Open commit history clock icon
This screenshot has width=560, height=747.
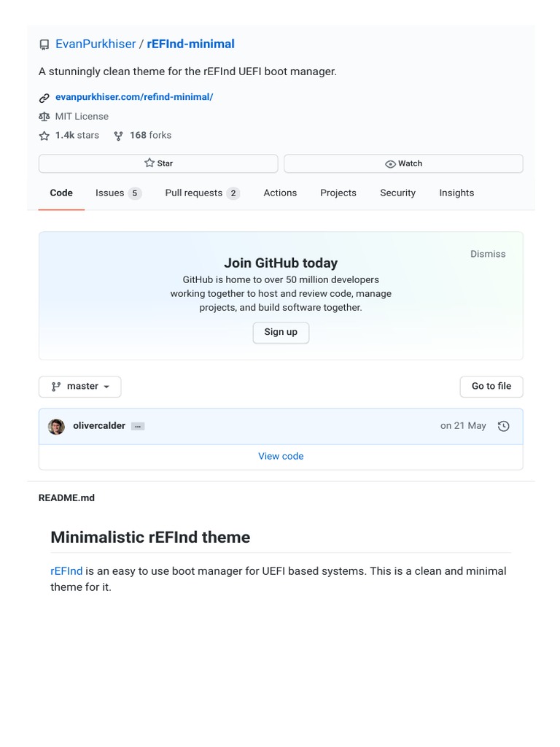click(x=503, y=426)
